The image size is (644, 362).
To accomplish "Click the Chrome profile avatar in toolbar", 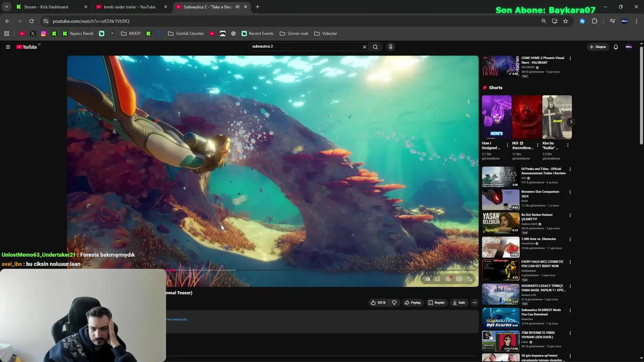I will [x=624, y=21].
